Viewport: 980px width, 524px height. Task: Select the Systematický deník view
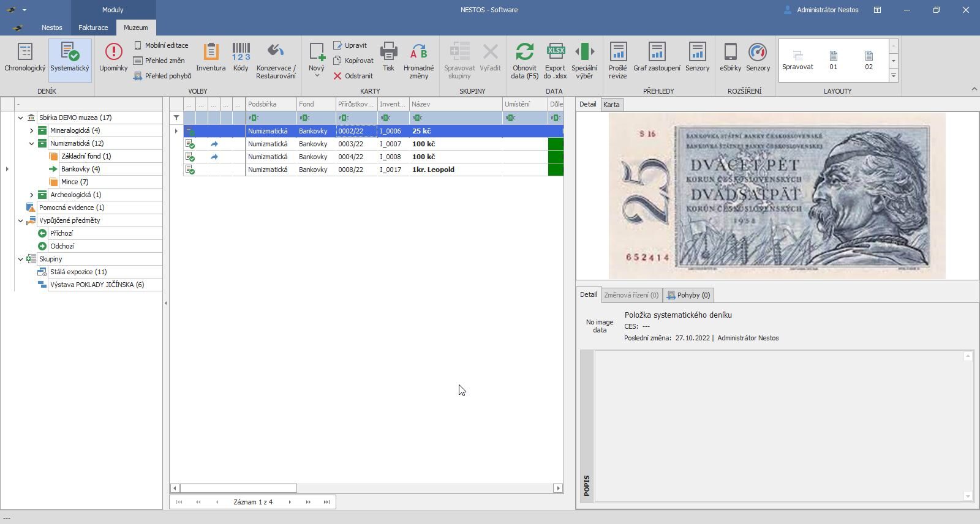pos(70,59)
